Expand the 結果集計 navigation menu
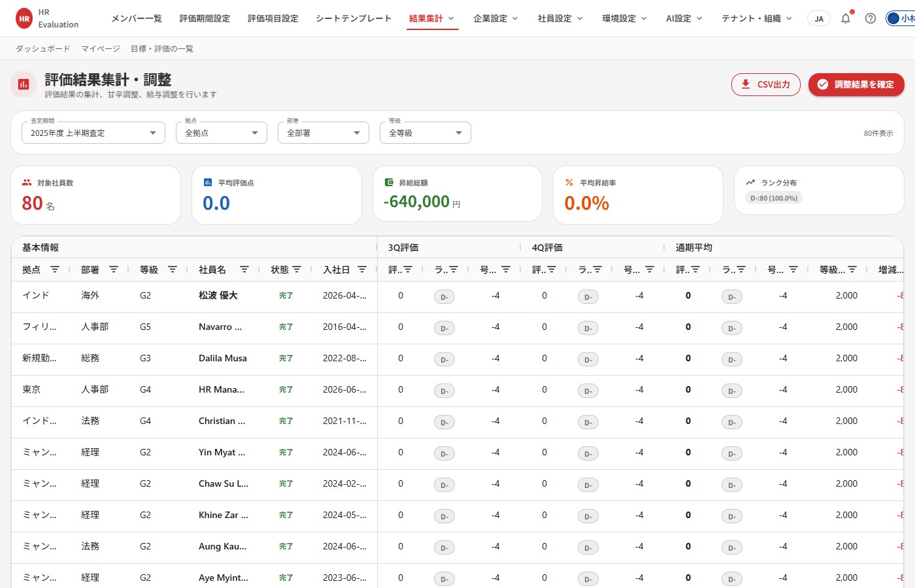The image size is (915, 588). coord(431,18)
